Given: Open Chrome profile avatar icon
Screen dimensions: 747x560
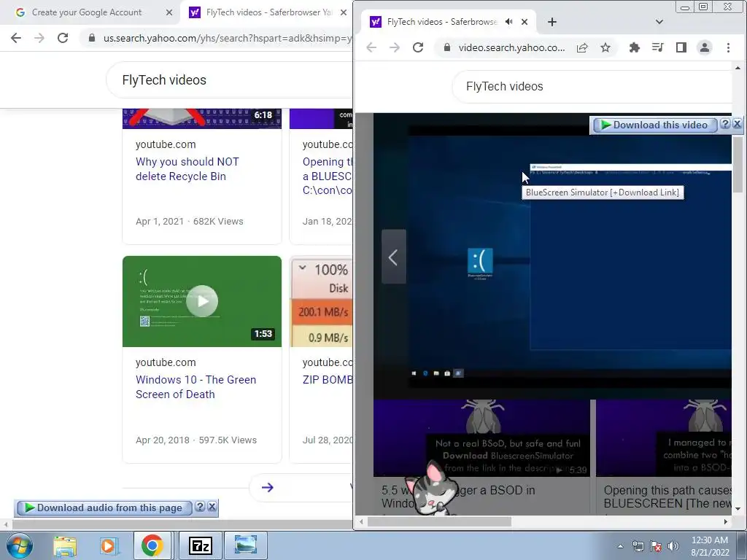Looking at the screenshot, I should [704, 47].
